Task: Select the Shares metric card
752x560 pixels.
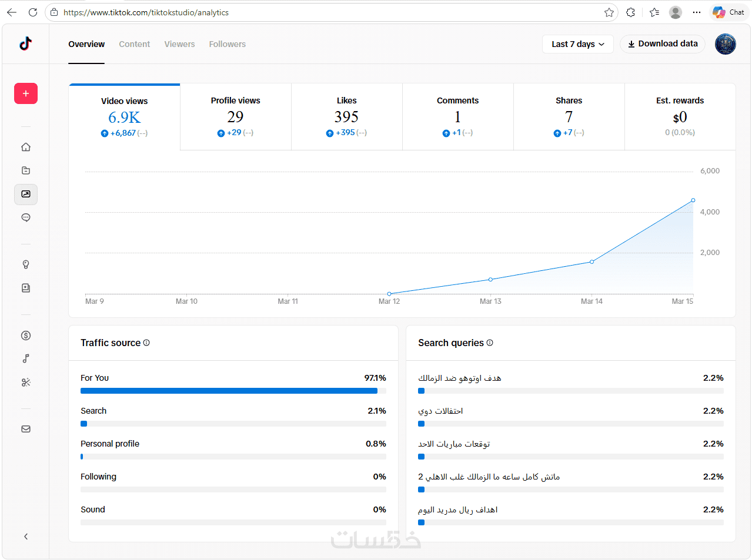Action: click(x=569, y=117)
